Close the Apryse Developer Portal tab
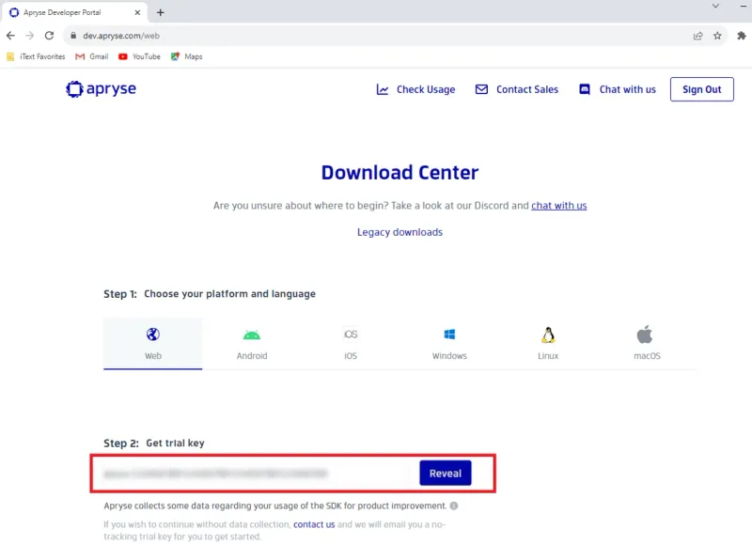The height and width of the screenshot is (560, 752). click(137, 12)
